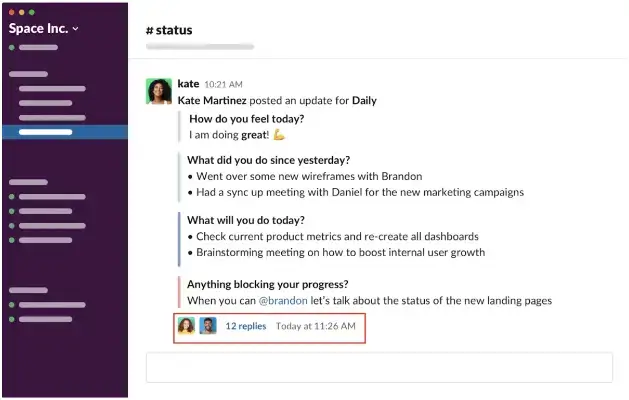
Task: Select the highlighted channel in the sidebar
Action: click(x=46, y=132)
